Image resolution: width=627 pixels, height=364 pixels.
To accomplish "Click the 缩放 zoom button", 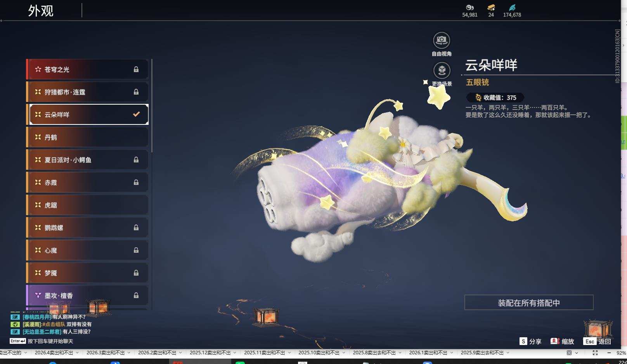I will 562,341.
